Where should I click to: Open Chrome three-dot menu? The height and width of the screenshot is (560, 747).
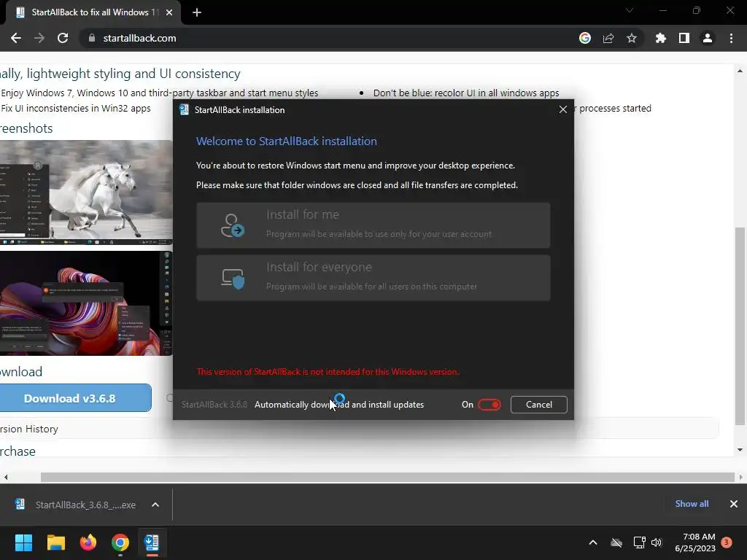click(x=731, y=38)
